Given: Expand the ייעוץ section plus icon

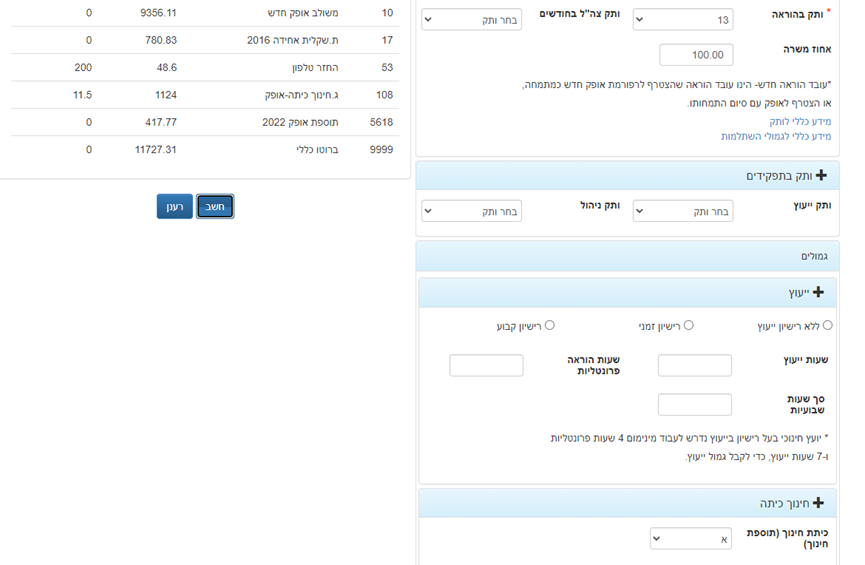Looking at the screenshot, I should [x=818, y=292].
